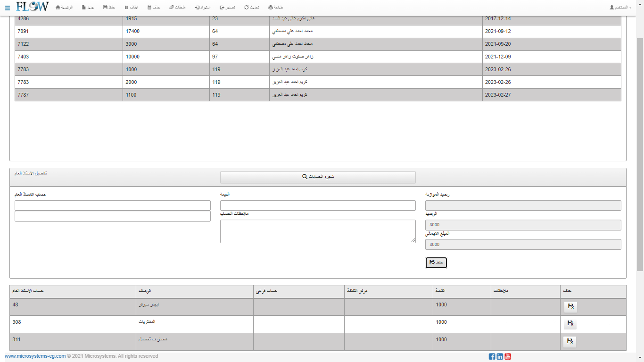The height and width of the screenshot is (362, 644).
Task: Open the المستخدم user dropdown
Action: coord(620,8)
